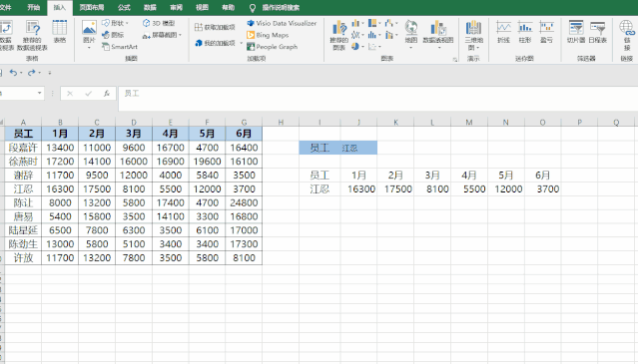Insert a pie or doughnut chart
The height and width of the screenshot is (364, 638).
pos(357,47)
